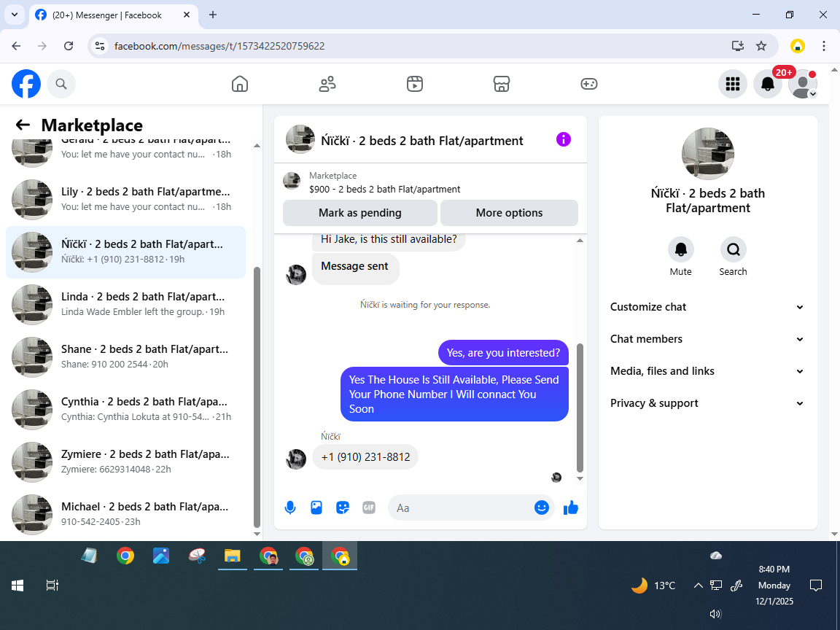Viewport: 840px width, 630px height.
Task: Open the nine-dot Menu grid icon
Action: [732, 84]
